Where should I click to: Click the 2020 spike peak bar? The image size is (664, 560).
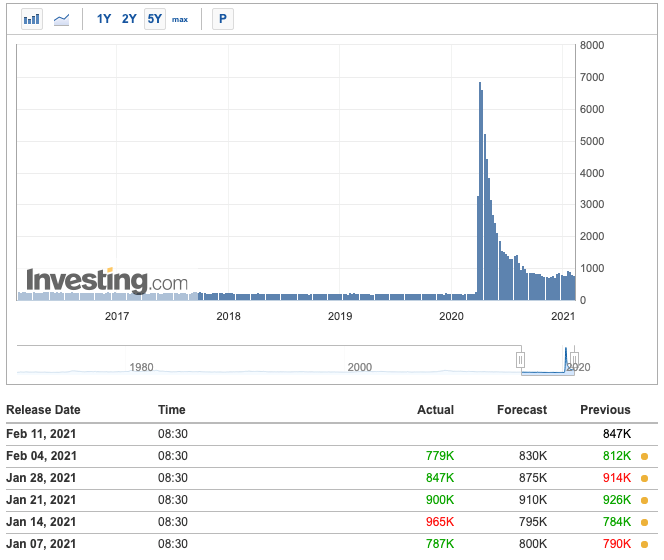click(x=480, y=191)
